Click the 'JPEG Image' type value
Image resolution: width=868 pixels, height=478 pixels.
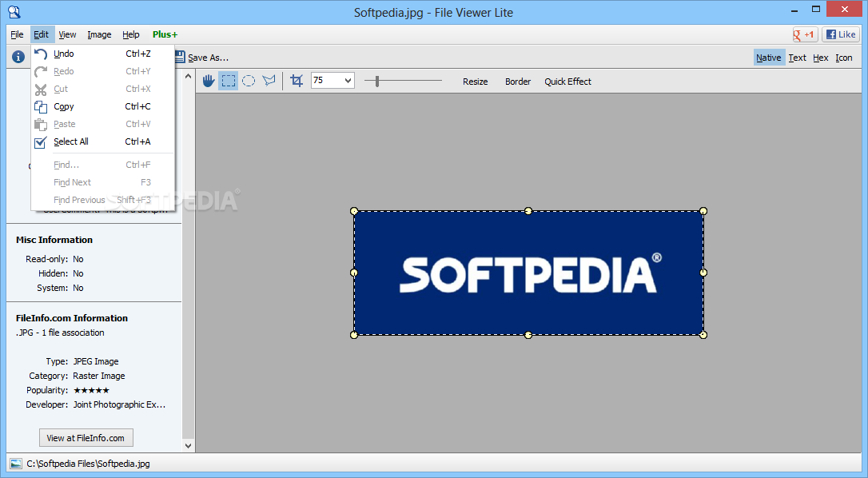[x=96, y=361]
